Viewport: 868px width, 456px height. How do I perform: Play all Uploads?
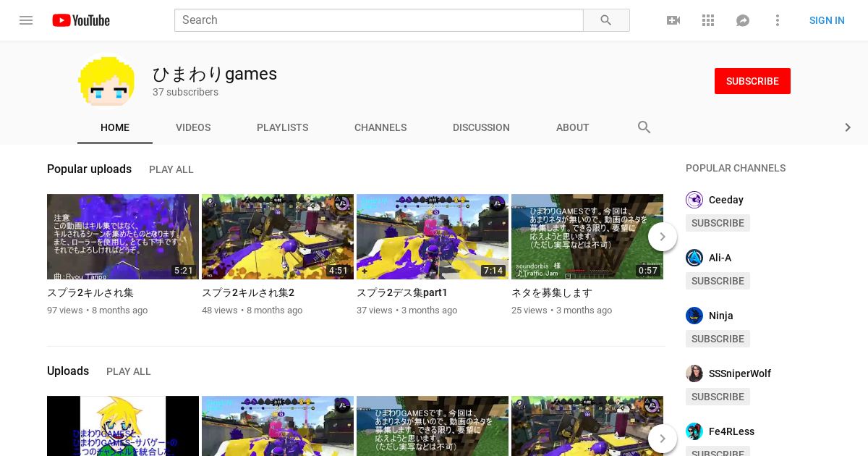tap(129, 371)
